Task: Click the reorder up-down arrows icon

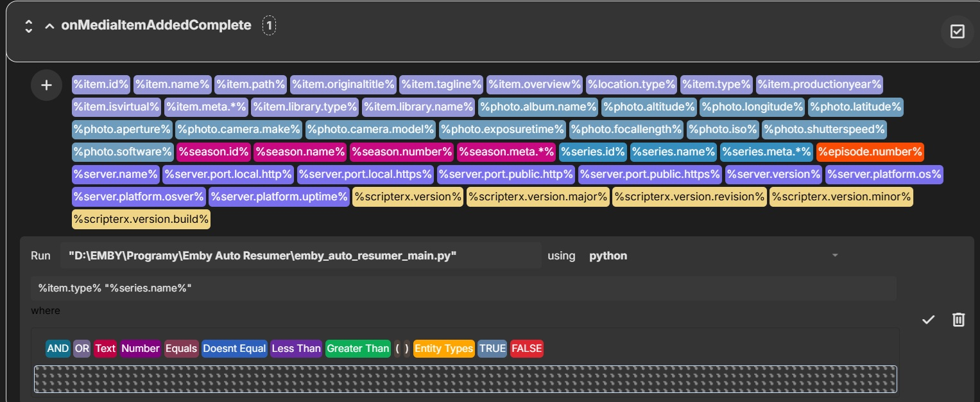Action: 28,26
